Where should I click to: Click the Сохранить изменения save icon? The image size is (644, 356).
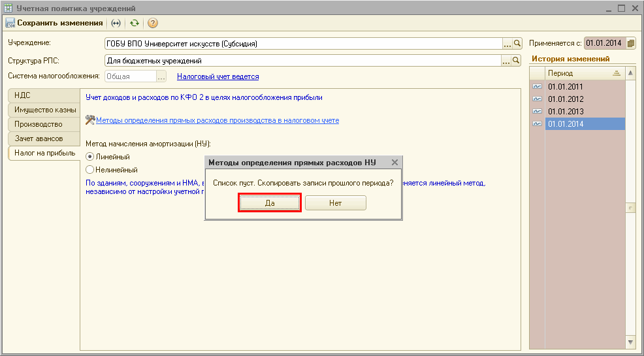pos(10,23)
